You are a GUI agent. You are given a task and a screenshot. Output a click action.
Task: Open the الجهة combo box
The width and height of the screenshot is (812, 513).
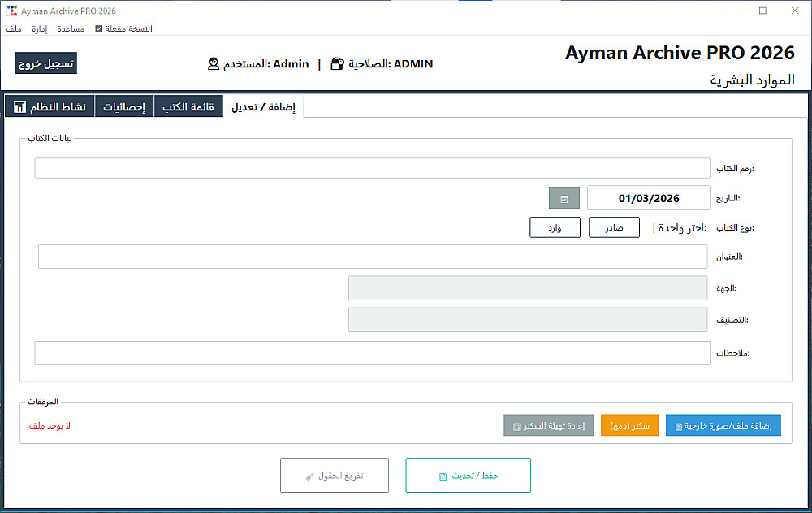528,288
